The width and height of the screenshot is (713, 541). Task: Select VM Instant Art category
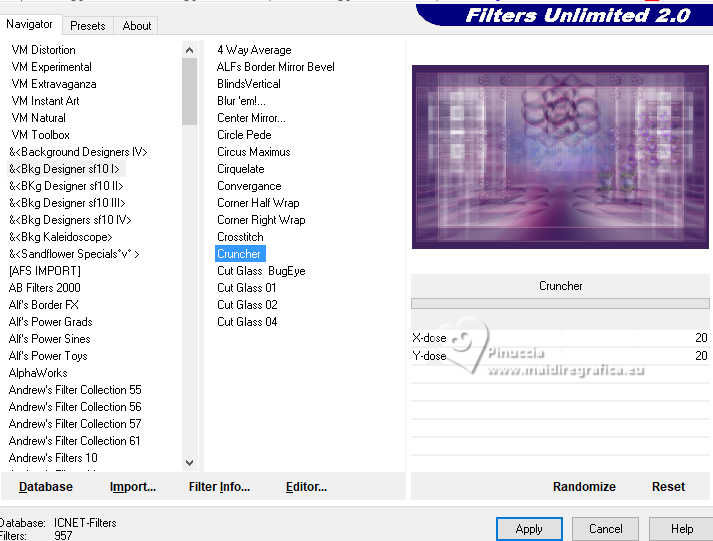(x=45, y=101)
